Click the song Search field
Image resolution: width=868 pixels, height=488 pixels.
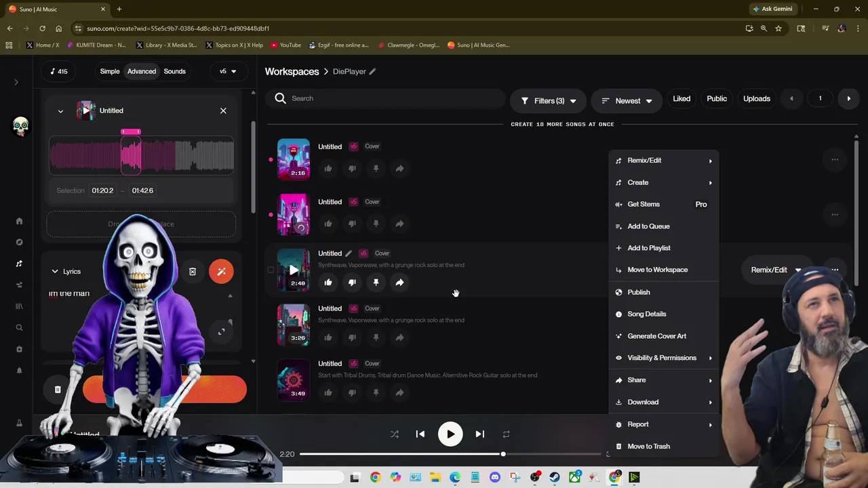coord(386,98)
